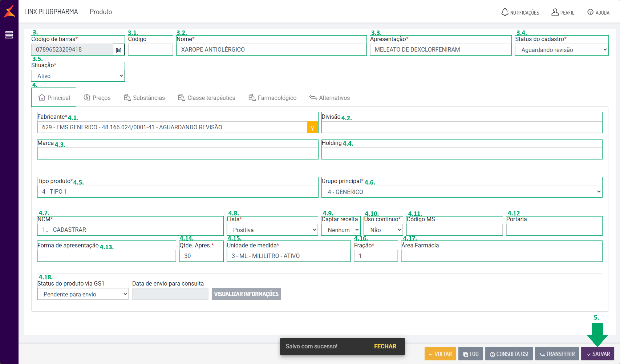Viewport: 620px width, 364px height.
Task: Click the Transferir button
Action: (x=557, y=354)
